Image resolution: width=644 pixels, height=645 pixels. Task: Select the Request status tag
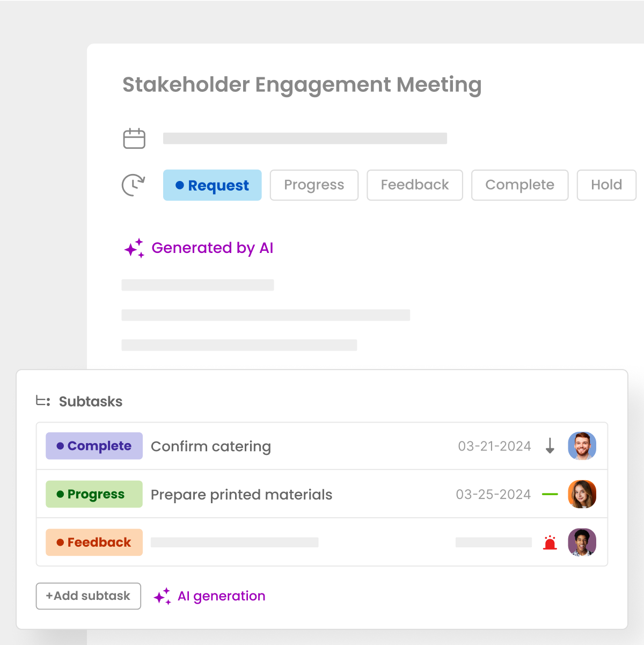212,185
